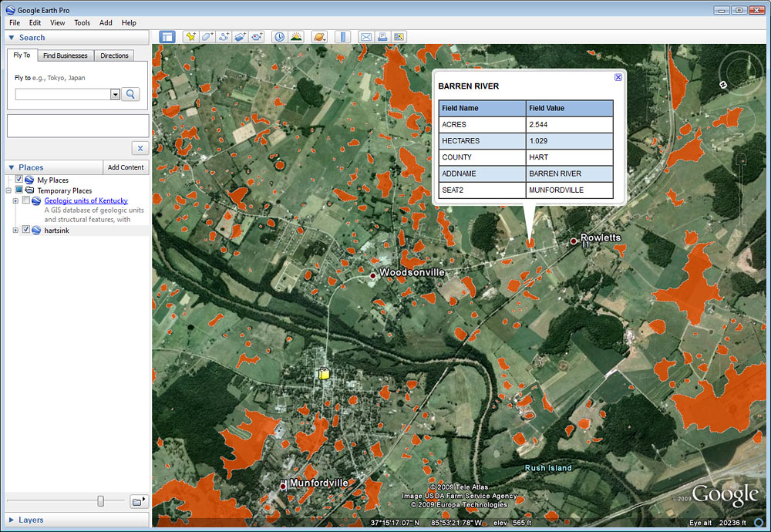Click the Rowletts place marker dot
The image size is (771, 532).
574,241
